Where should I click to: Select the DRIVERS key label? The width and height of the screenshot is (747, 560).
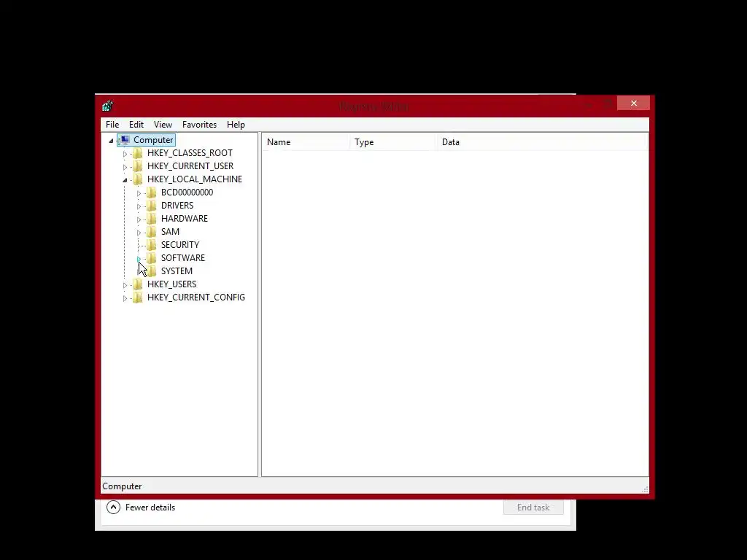tap(177, 205)
